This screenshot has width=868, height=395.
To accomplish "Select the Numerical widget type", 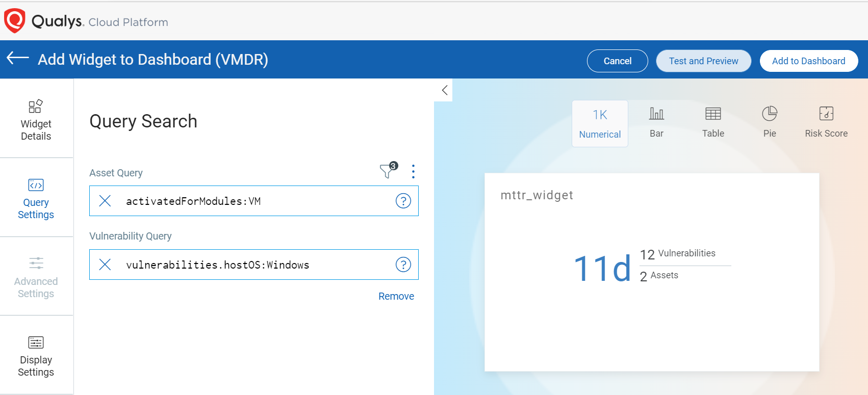I will coord(600,123).
